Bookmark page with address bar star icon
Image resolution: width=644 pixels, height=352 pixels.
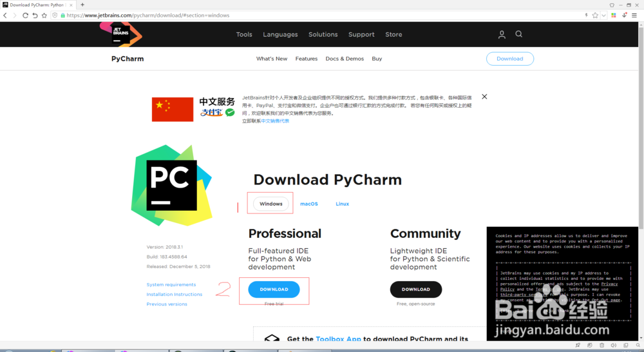click(x=595, y=15)
